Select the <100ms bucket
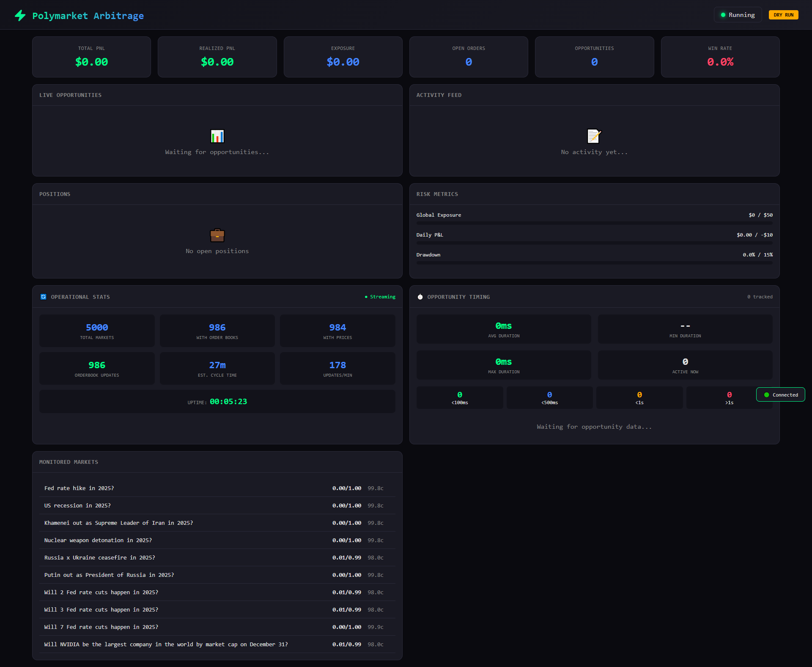Image resolution: width=812 pixels, height=667 pixels. (x=460, y=398)
